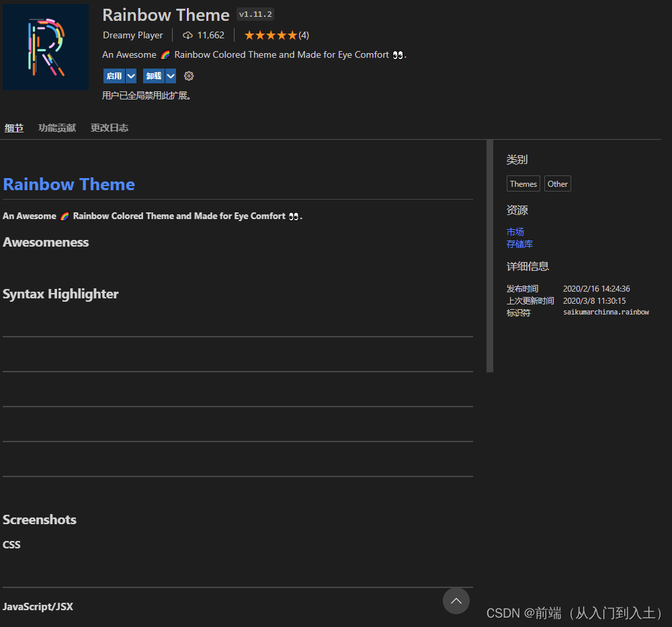Click the v1.11.2 version badge
This screenshot has height=627, width=672.
point(255,14)
